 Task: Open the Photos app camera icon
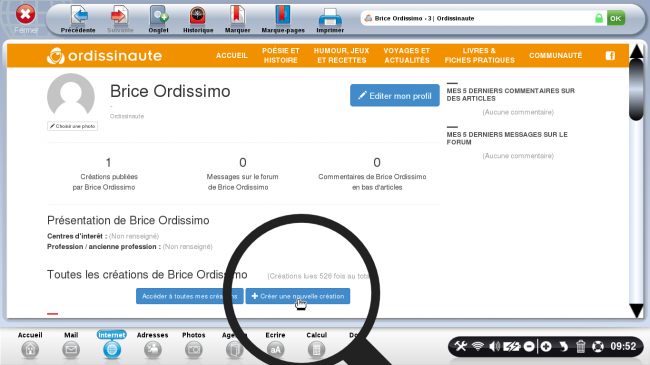click(194, 350)
